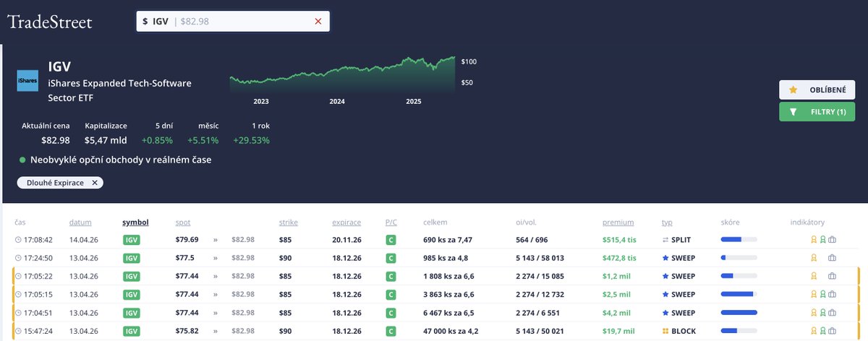868x341 pixels.
Task: Sort table by expirace column
Action: [346, 223]
